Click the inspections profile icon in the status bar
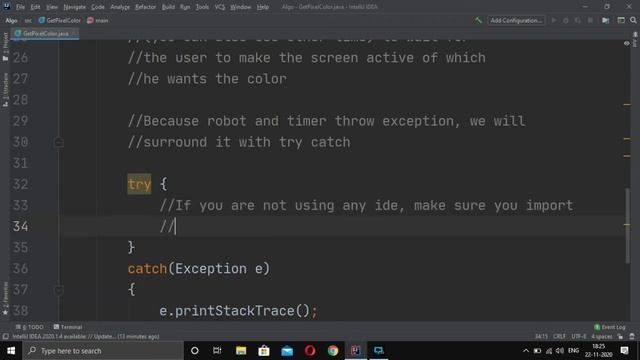 point(632,337)
